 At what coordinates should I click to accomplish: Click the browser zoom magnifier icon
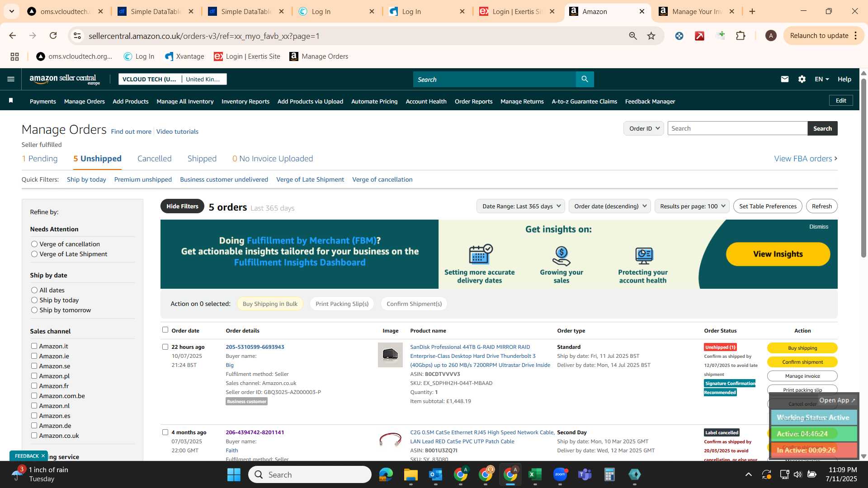[633, 36]
